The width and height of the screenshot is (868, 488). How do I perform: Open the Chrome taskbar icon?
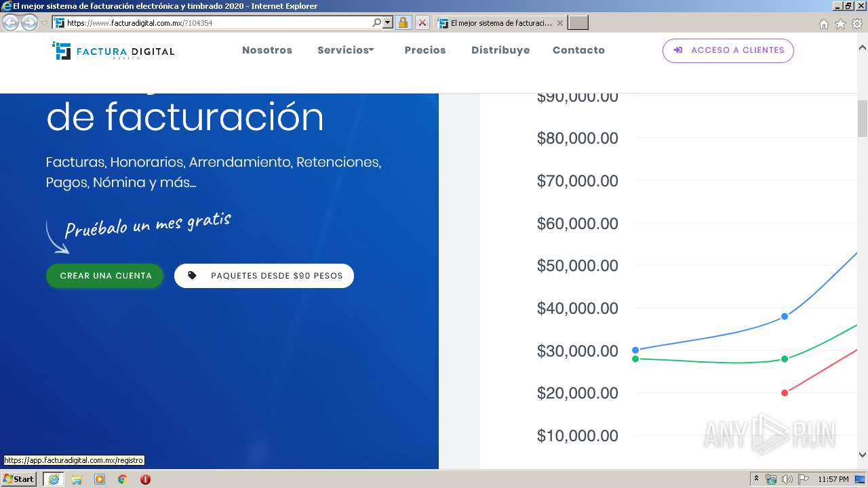pos(123,479)
